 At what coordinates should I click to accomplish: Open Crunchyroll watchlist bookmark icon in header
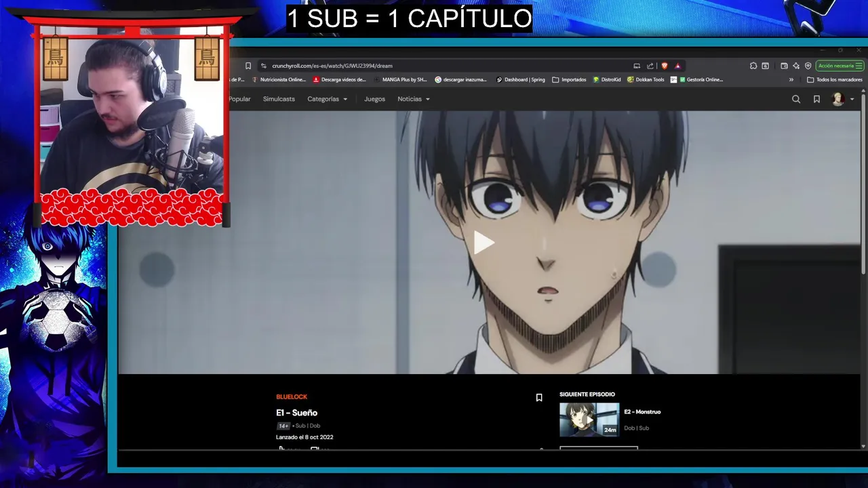(816, 99)
